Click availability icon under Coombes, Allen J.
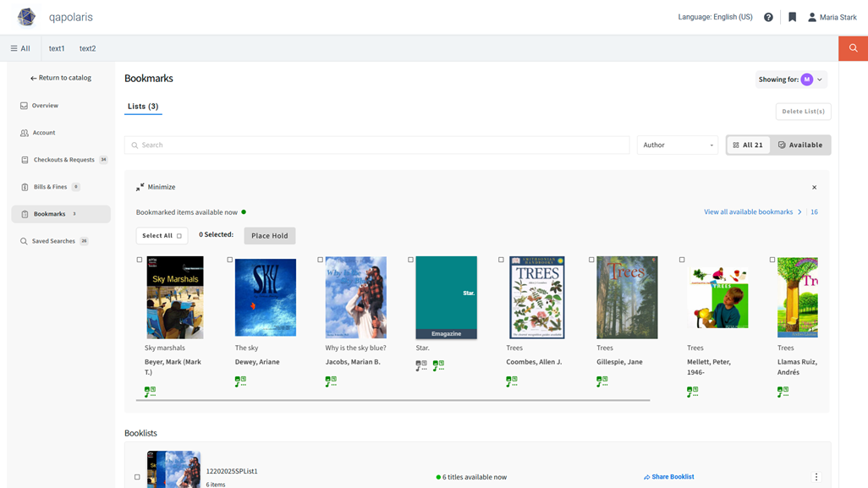This screenshot has height=488, width=868. pos(512,381)
